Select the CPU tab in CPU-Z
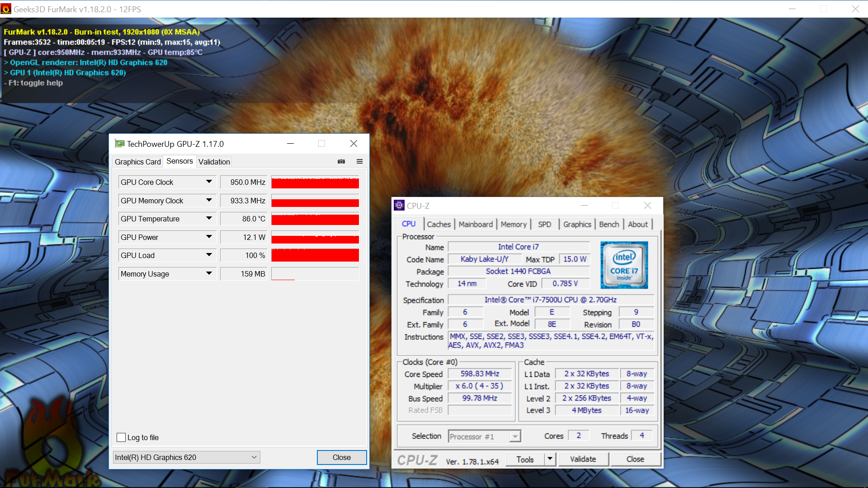Screen dimensions: 868x488 tap(409, 224)
